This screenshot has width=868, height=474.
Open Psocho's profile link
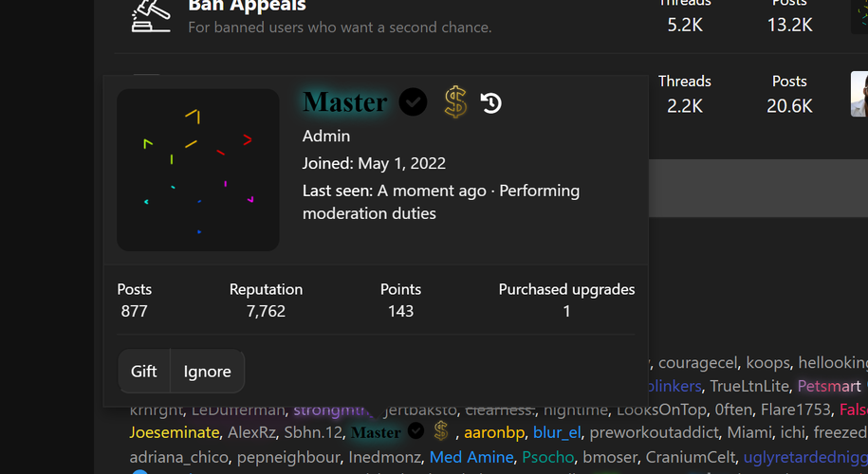click(548, 457)
